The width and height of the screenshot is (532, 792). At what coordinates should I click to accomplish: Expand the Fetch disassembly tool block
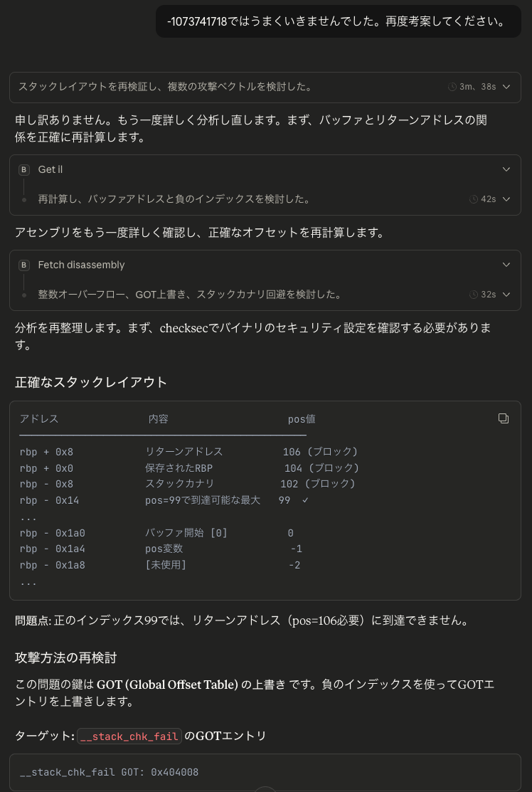pos(506,265)
